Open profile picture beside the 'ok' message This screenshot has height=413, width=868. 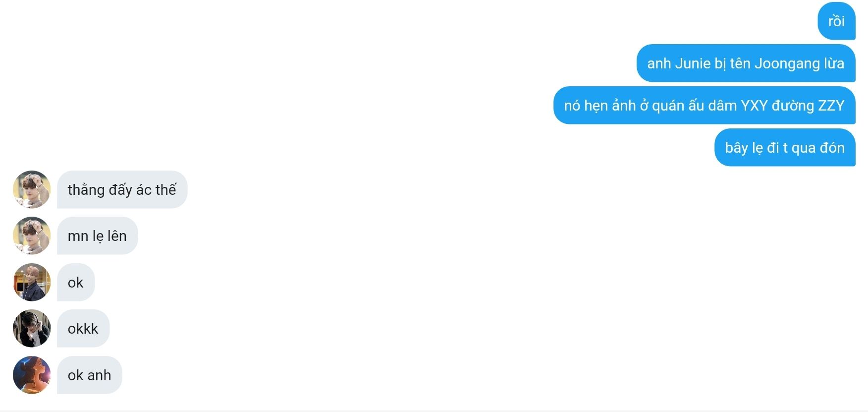[32, 282]
